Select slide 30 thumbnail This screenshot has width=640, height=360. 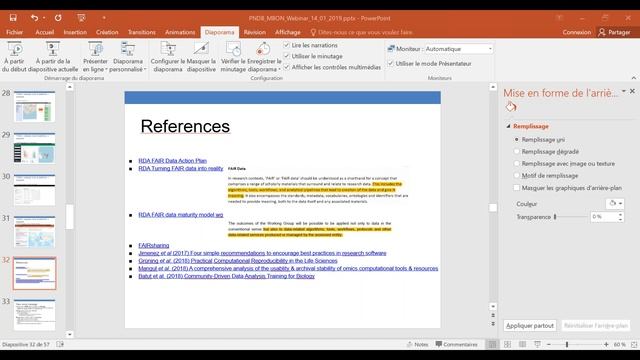click(34, 190)
